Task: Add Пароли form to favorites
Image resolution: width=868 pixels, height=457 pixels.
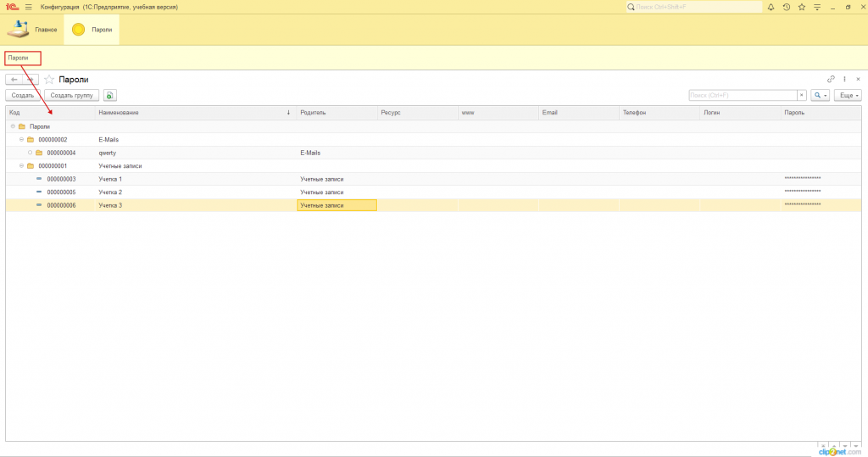Action: coord(49,79)
